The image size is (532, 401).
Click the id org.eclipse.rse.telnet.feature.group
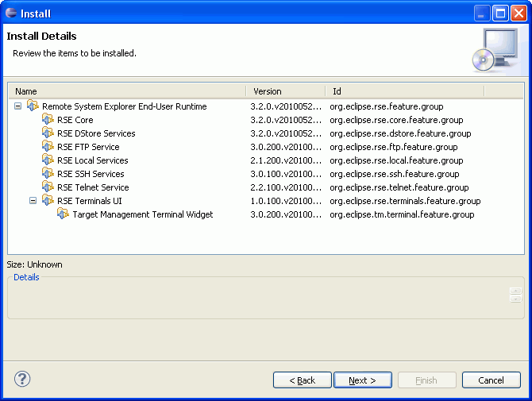pyautogui.click(x=399, y=187)
